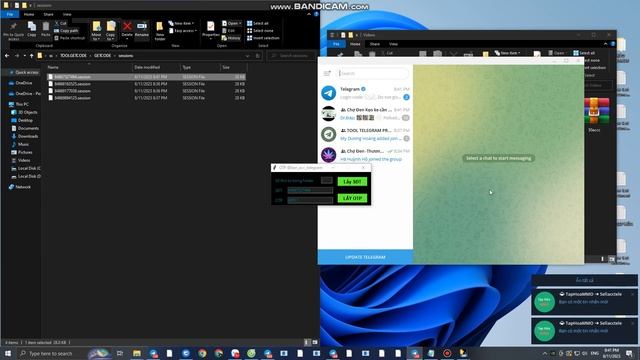Click TOOLGETCODE in address breadcrumb
The image size is (640, 360).
pyautogui.click(x=73, y=56)
